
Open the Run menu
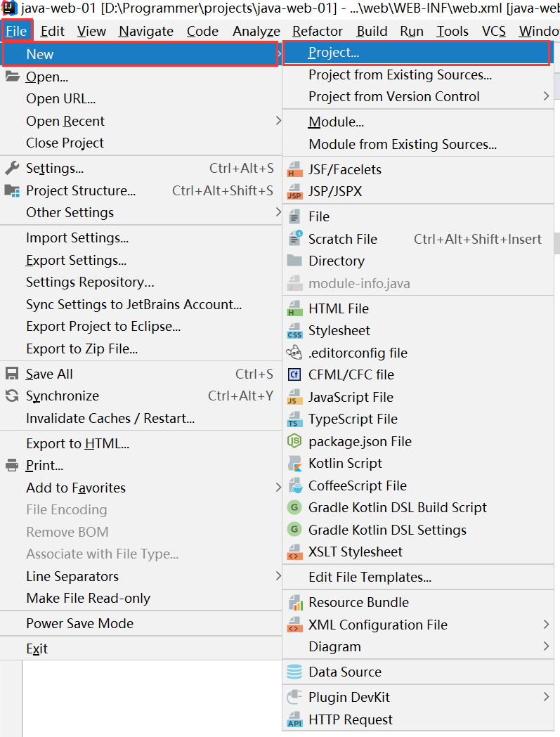point(412,31)
